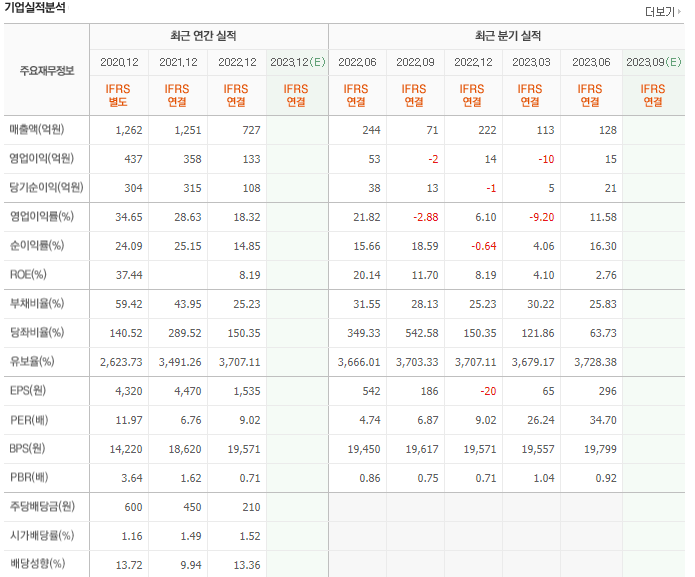Click the 2,623.73 reserve ratio value

pyautogui.click(x=121, y=362)
